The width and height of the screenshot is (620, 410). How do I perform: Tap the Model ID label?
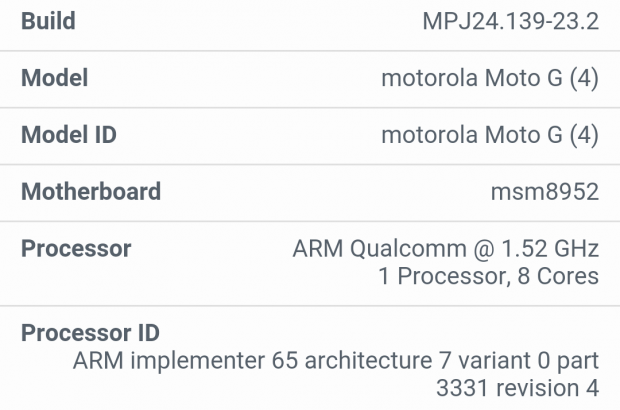69,135
